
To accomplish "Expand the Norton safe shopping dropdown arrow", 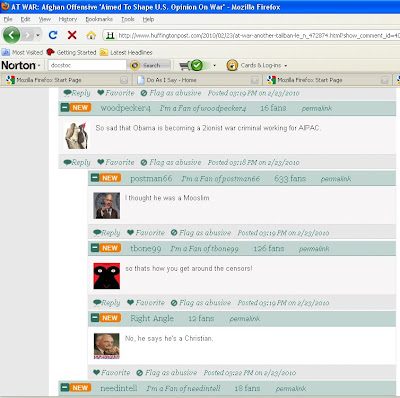I will click(x=214, y=66).
